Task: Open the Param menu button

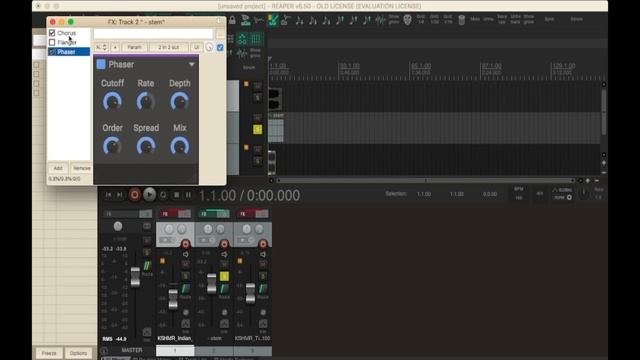Action: 134,47
